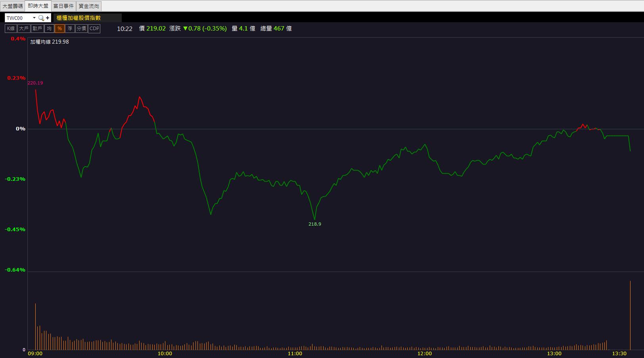Toggle the % percent scale button
Screen dimensions: 644x358
pos(59,29)
